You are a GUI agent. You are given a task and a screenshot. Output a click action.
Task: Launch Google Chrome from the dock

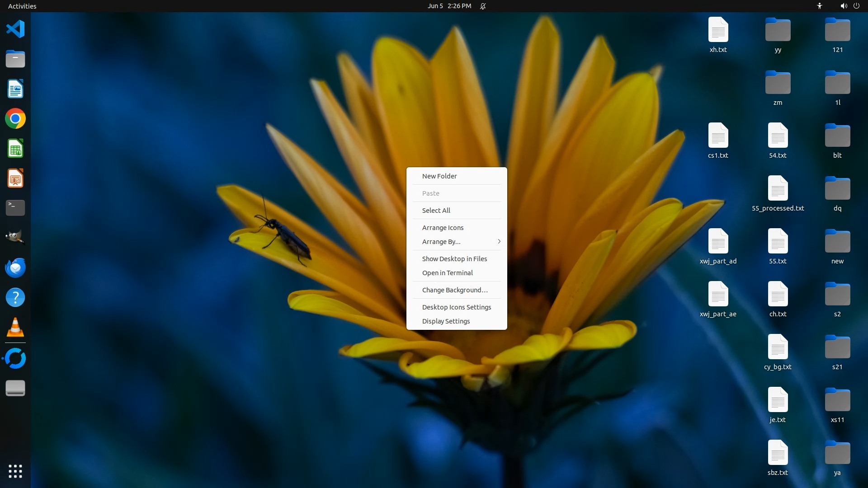(x=15, y=119)
